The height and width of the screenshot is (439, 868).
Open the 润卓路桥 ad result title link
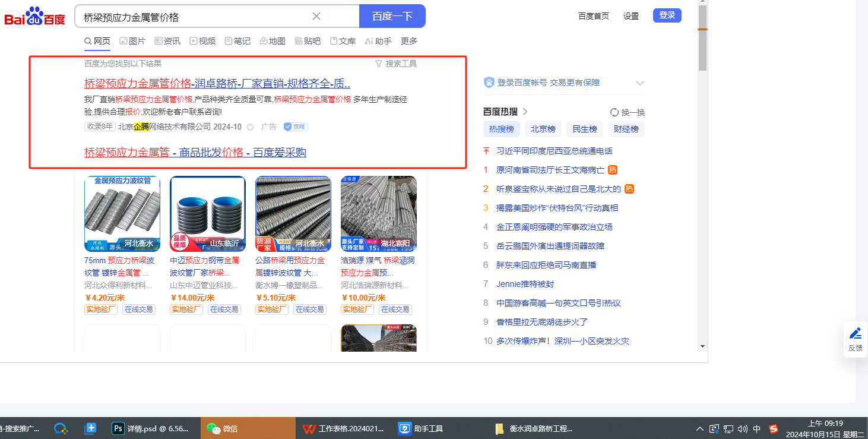(x=217, y=83)
